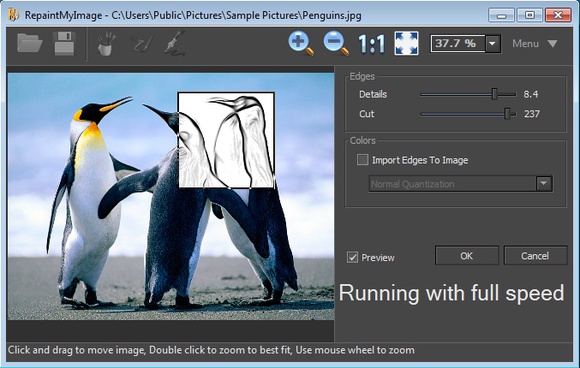Image resolution: width=580 pixels, height=368 pixels.
Task: Adjust the Cut slider handle
Action: click(x=508, y=114)
